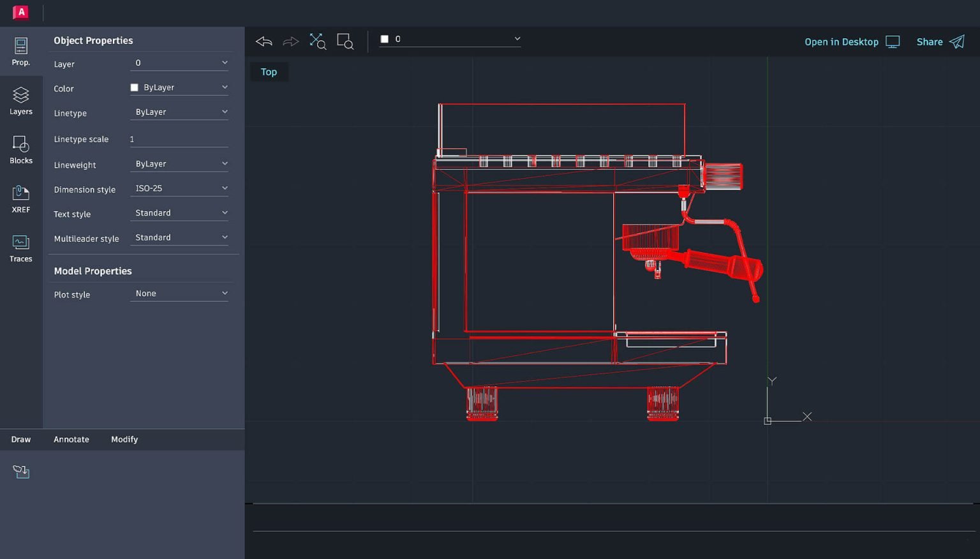This screenshot has height=559, width=980.
Task: Select the Draw tab
Action: tap(20, 439)
